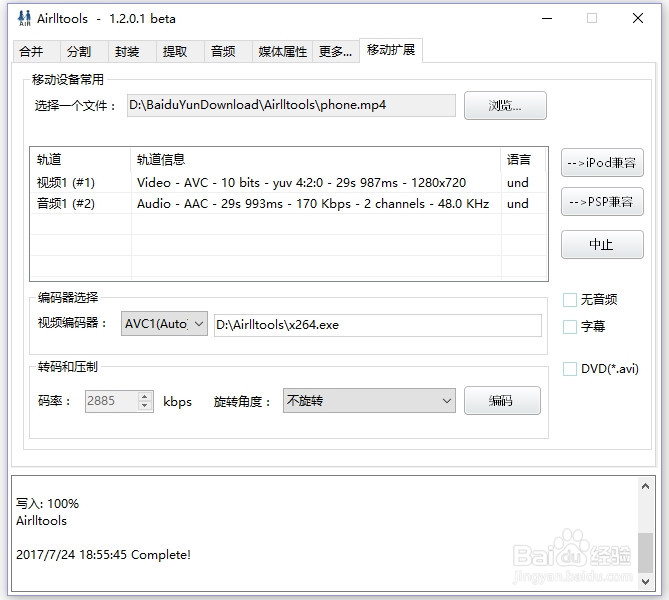Click the x264.exe encoder path field
The width and height of the screenshot is (669, 600).
378,325
